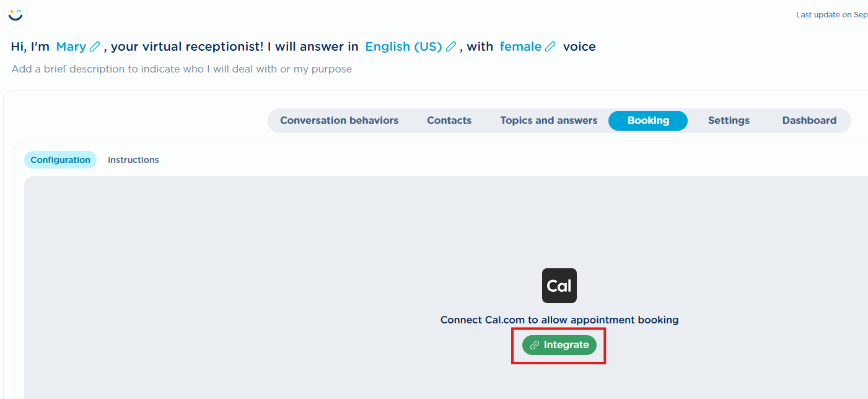This screenshot has height=399, width=868.
Task: Switch to the Instructions sub-tab
Action: point(133,160)
